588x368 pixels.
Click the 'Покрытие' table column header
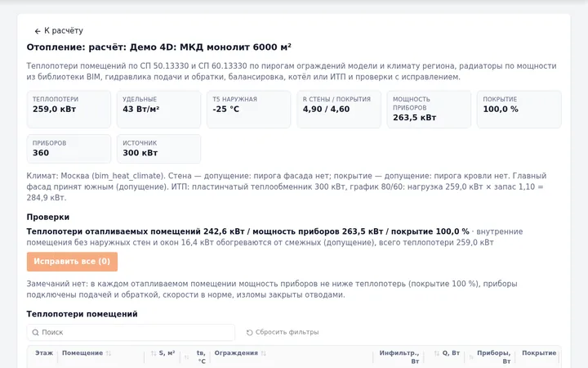539,353
